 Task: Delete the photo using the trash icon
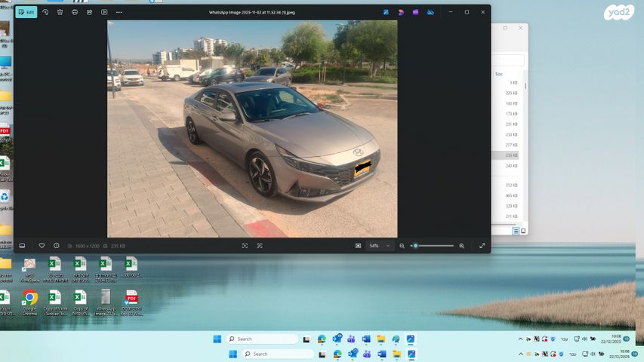[60, 12]
